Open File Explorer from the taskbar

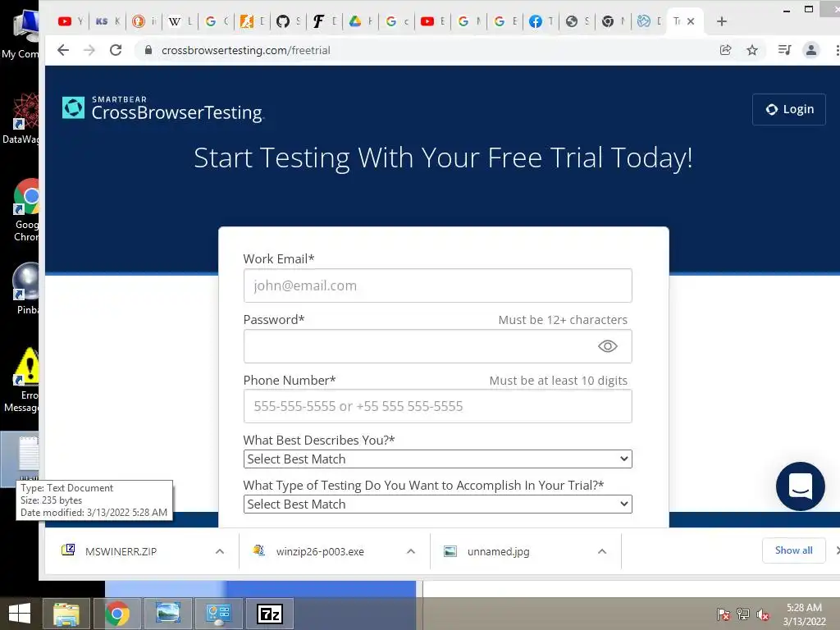pos(66,614)
